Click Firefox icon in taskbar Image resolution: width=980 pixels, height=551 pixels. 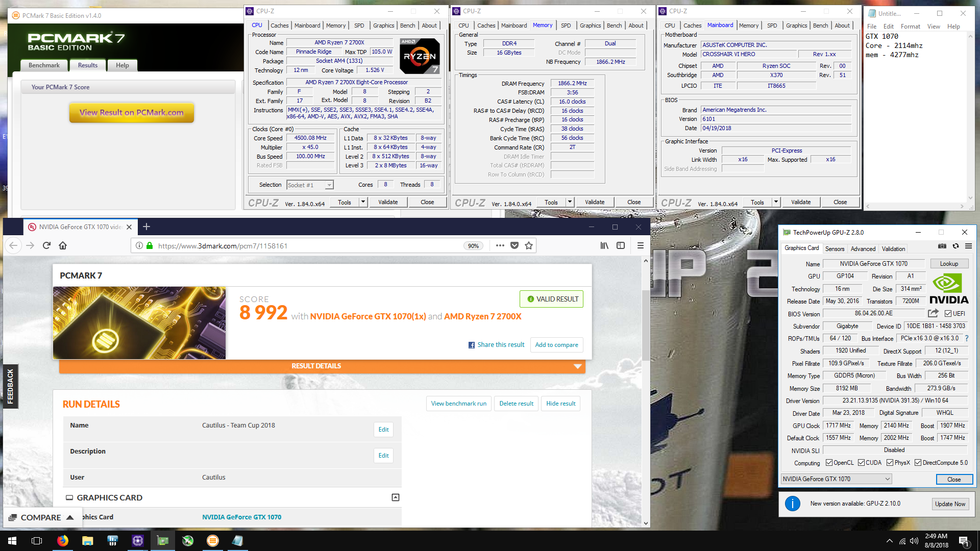coord(62,541)
